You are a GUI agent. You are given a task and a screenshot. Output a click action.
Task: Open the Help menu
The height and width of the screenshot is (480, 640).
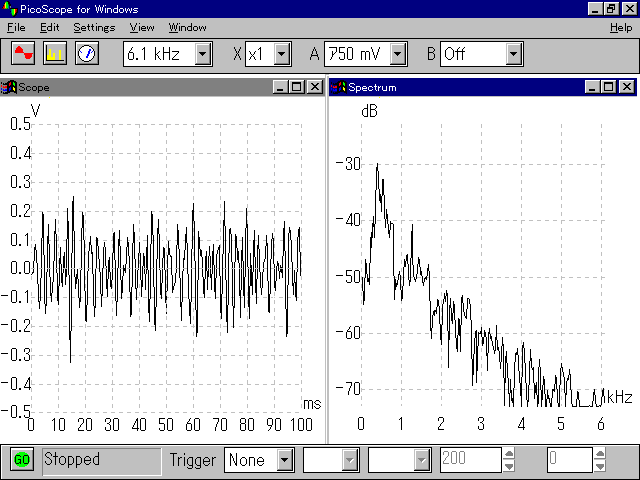click(621, 27)
